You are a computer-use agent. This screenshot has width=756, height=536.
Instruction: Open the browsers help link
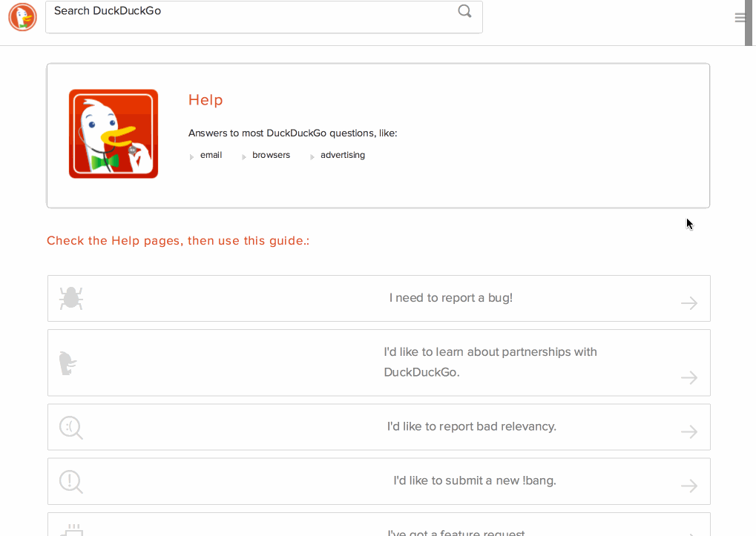(x=271, y=155)
